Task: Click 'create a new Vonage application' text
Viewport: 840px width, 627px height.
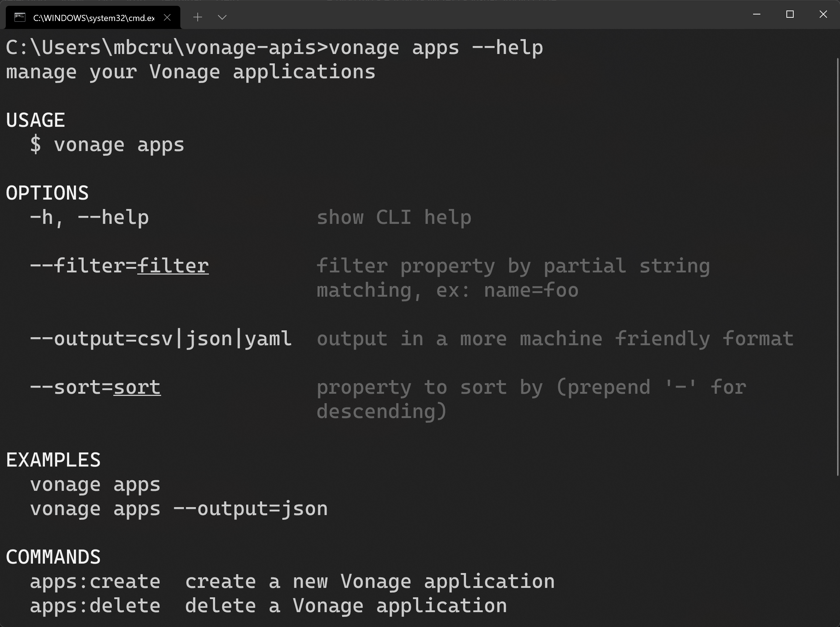Action: pyautogui.click(x=370, y=582)
